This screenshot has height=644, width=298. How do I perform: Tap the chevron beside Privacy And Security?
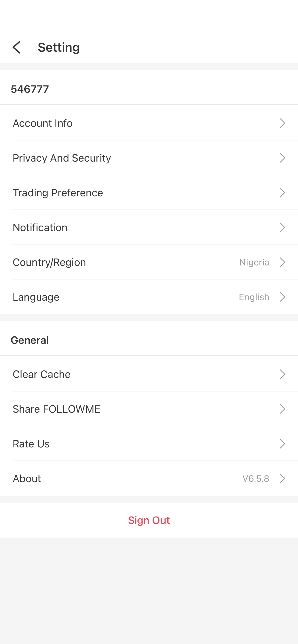coord(282,158)
